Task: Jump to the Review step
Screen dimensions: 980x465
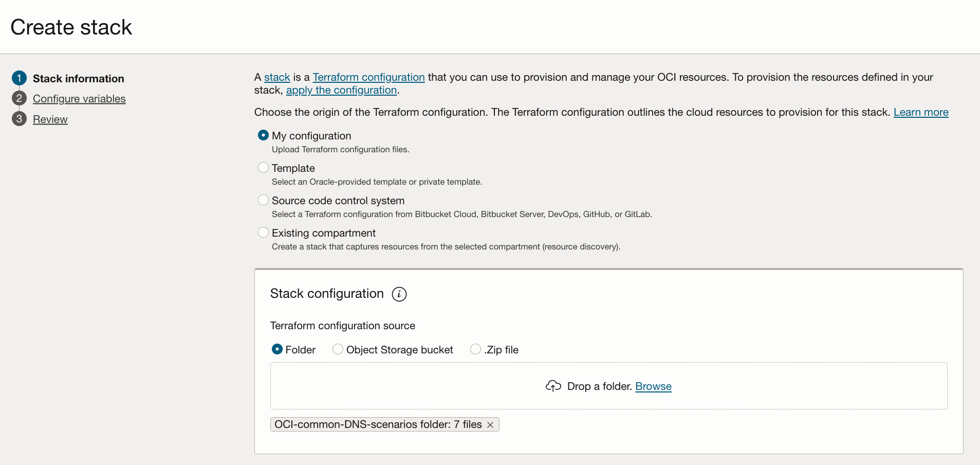Action: 50,119
